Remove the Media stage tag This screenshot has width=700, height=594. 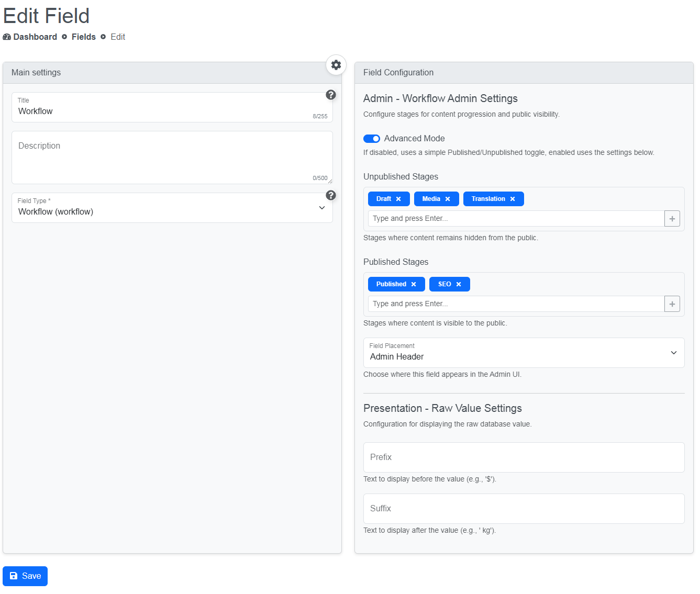click(x=449, y=198)
